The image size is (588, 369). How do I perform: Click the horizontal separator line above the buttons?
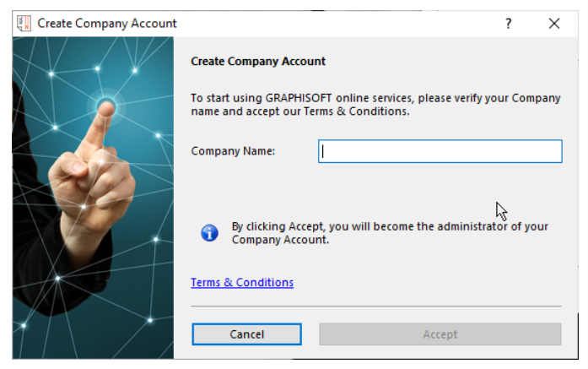pos(375,306)
